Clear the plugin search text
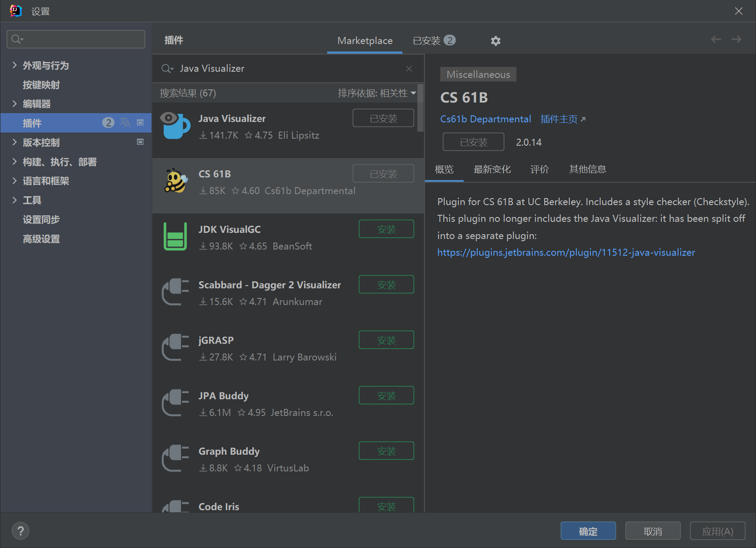Screen dimensions: 756x548 [x=409, y=69]
